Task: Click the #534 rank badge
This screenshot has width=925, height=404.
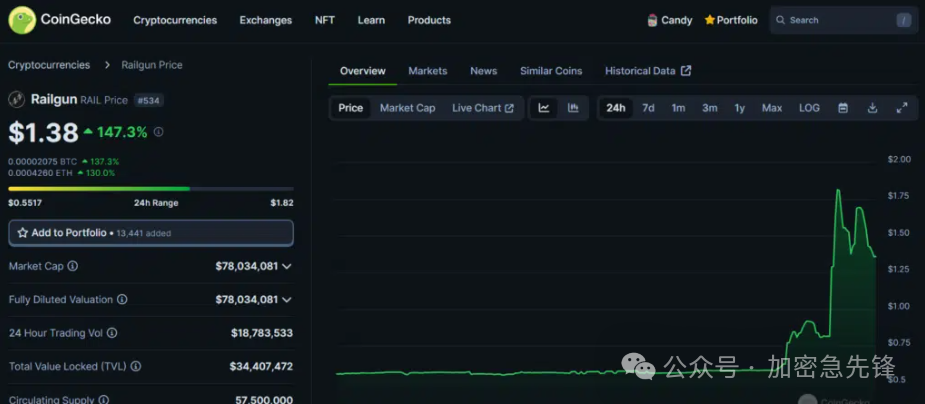Action: tap(149, 100)
